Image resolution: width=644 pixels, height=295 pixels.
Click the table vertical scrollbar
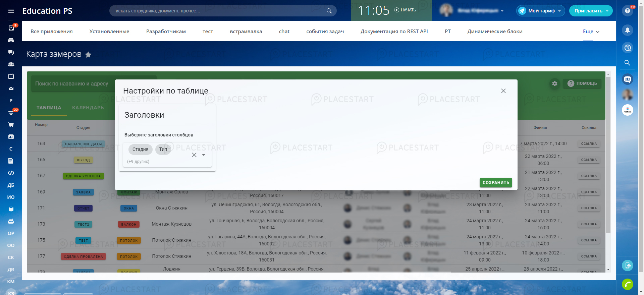tap(608, 154)
